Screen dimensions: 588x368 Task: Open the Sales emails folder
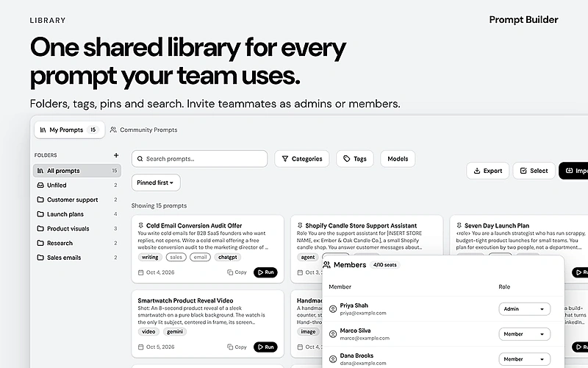77,258
